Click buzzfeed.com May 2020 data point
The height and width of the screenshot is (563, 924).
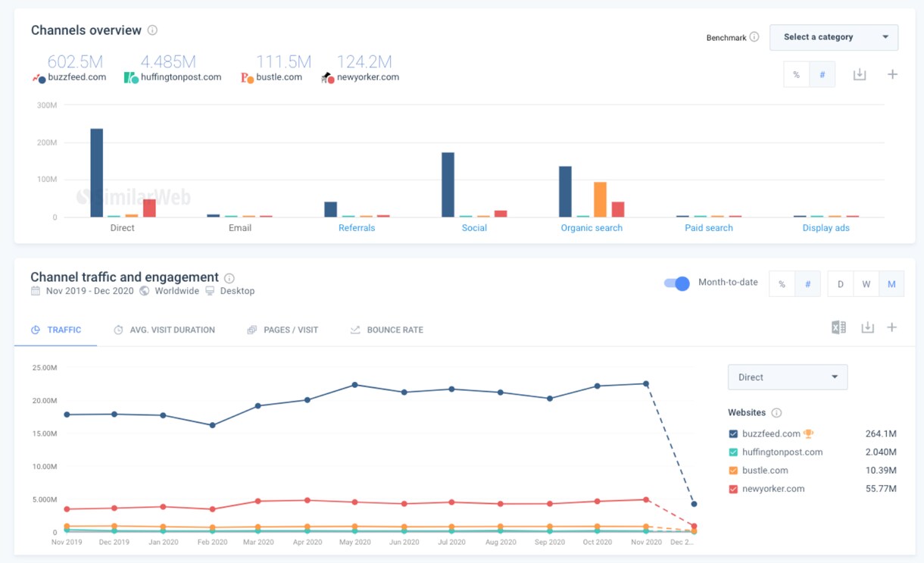tap(355, 385)
